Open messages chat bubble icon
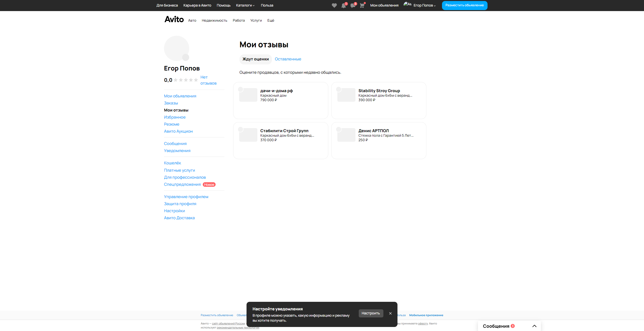 (x=353, y=6)
